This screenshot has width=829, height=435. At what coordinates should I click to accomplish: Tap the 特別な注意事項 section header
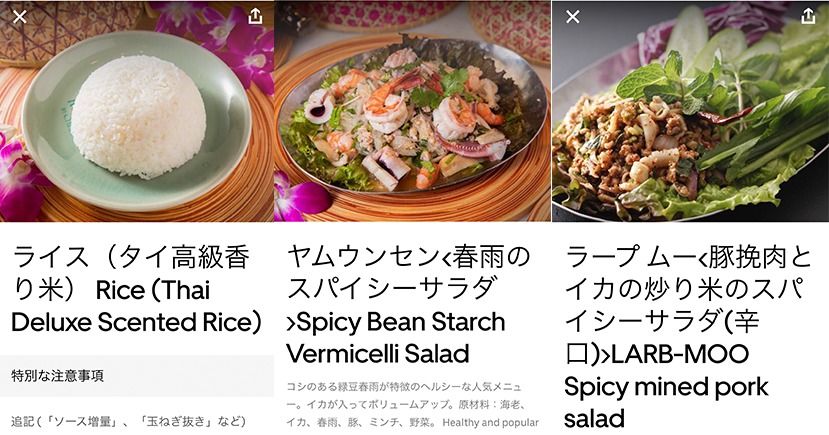pyautogui.click(x=137, y=376)
